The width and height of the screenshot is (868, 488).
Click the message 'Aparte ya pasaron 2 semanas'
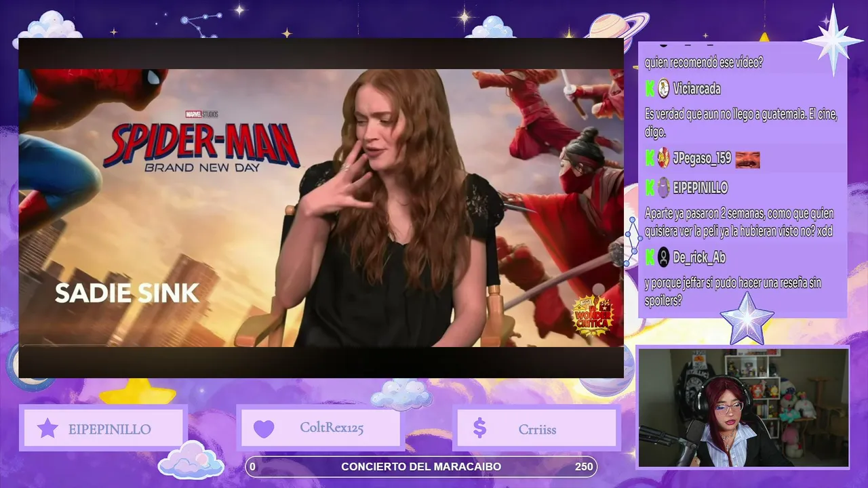[x=739, y=222]
